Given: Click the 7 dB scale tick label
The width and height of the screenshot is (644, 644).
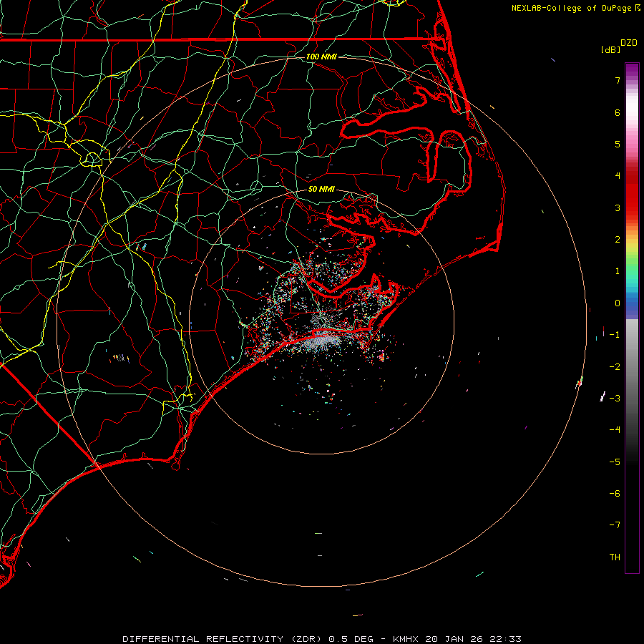Looking at the screenshot, I should tap(616, 81).
